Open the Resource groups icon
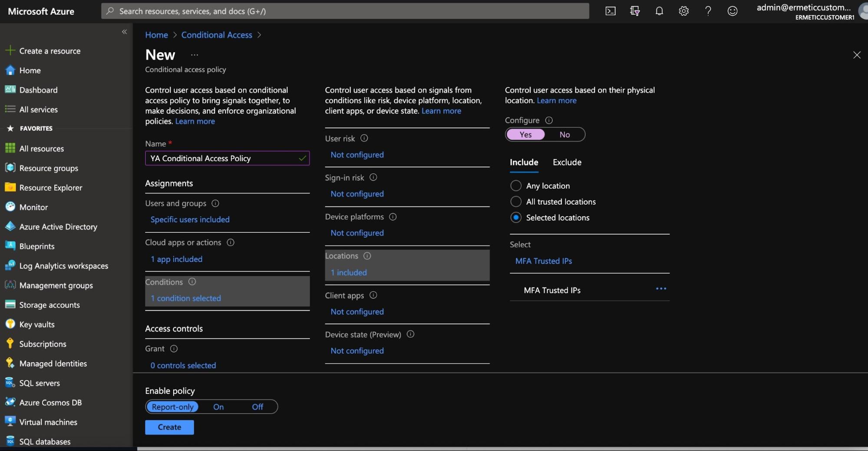 10,168
